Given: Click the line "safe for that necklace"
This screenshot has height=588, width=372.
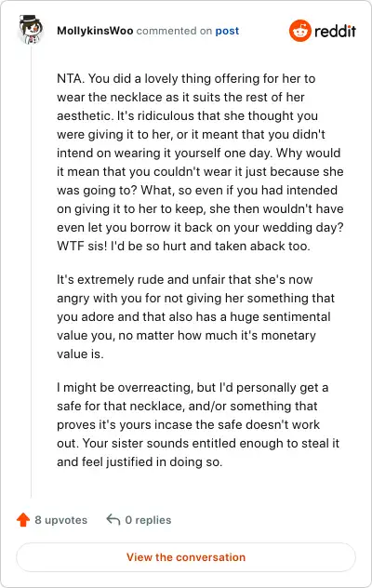Looking at the screenshot, I should [187, 406].
